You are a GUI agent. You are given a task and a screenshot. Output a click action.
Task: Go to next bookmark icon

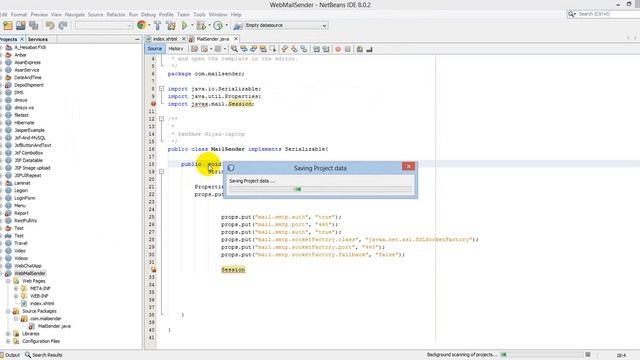point(294,49)
